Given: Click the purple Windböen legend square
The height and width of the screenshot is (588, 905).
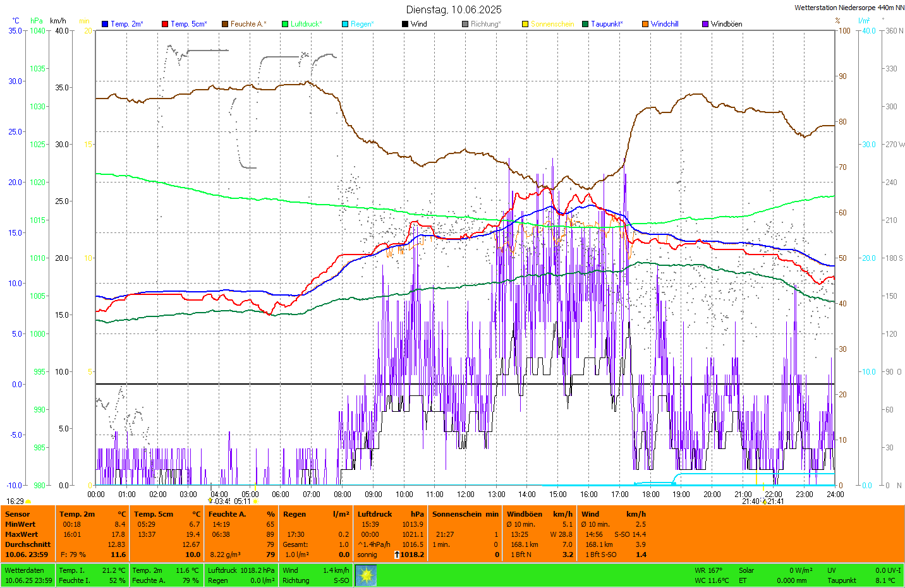Looking at the screenshot, I should (x=705, y=24).
